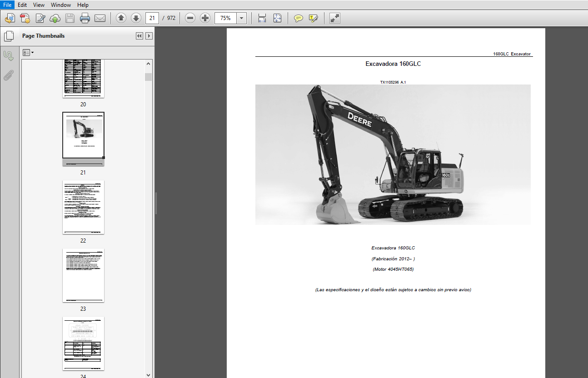Click the 'Page Thumbnails' panel title
The image size is (588, 378).
44,36
